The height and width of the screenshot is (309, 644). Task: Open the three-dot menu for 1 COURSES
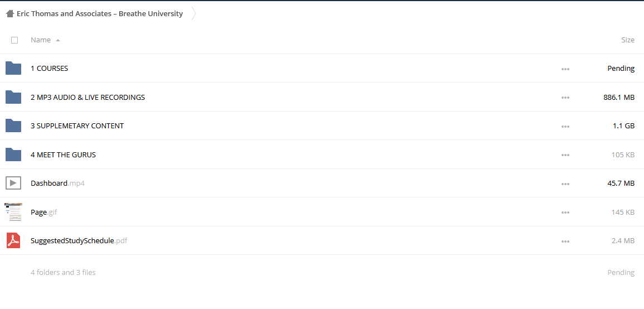tap(565, 69)
